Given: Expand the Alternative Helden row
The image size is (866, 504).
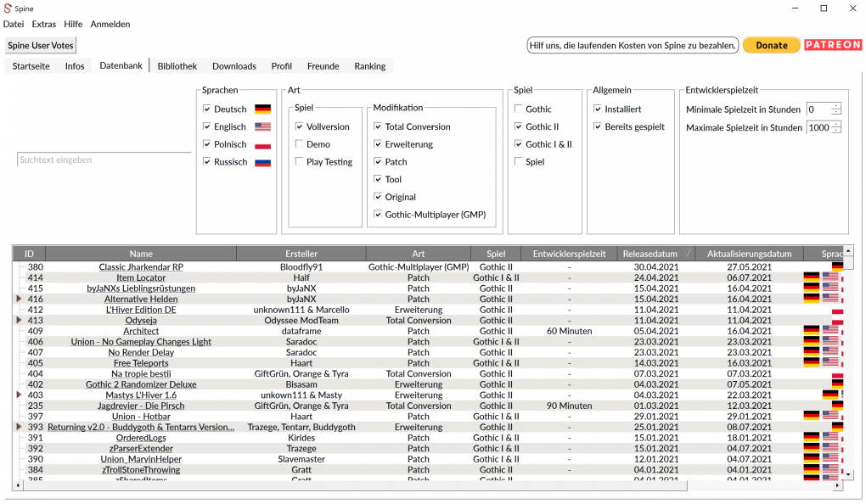Looking at the screenshot, I should tap(19, 299).
